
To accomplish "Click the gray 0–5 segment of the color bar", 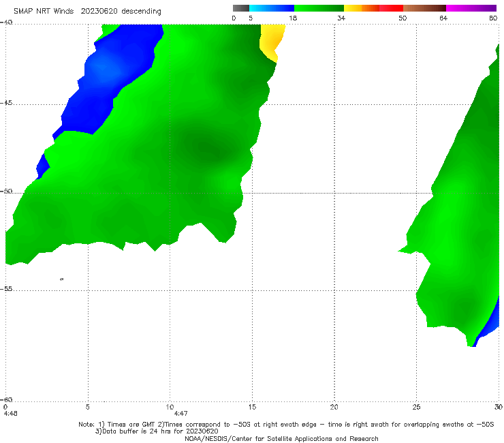I will 240,8.
